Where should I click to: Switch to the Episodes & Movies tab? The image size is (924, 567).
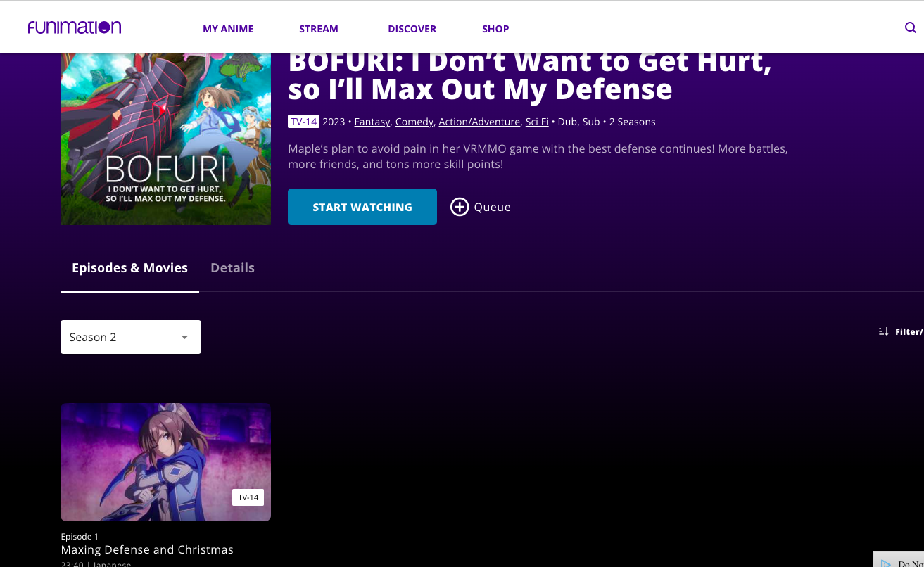(x=130, y=268)
